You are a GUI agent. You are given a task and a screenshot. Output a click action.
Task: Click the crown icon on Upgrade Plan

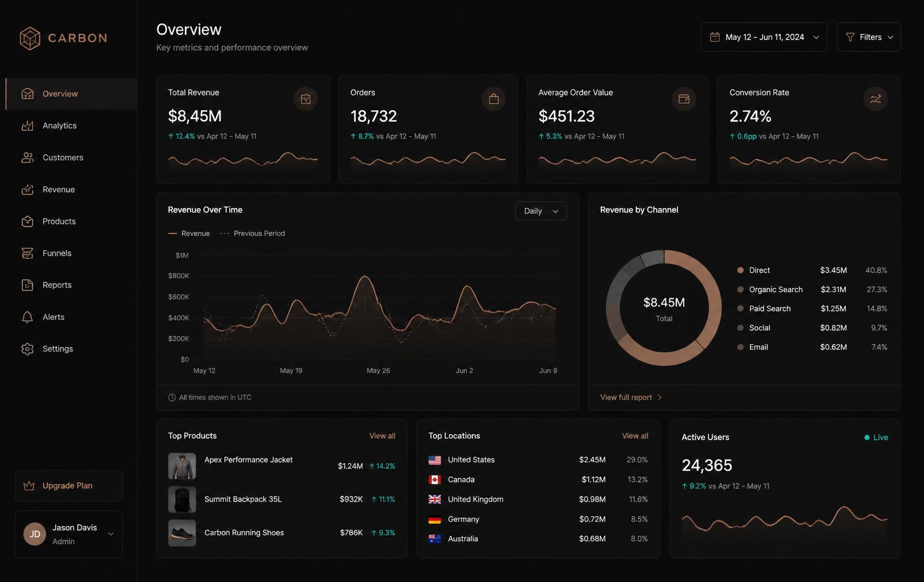(29, 486)
